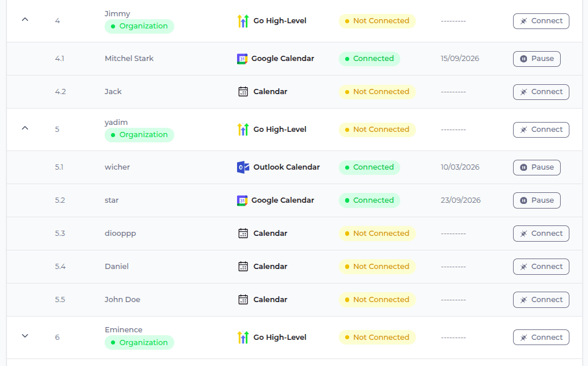Viewport: 588px width, 366px height.
Task: Click the row number 5.4
Action: click(60, 267)
